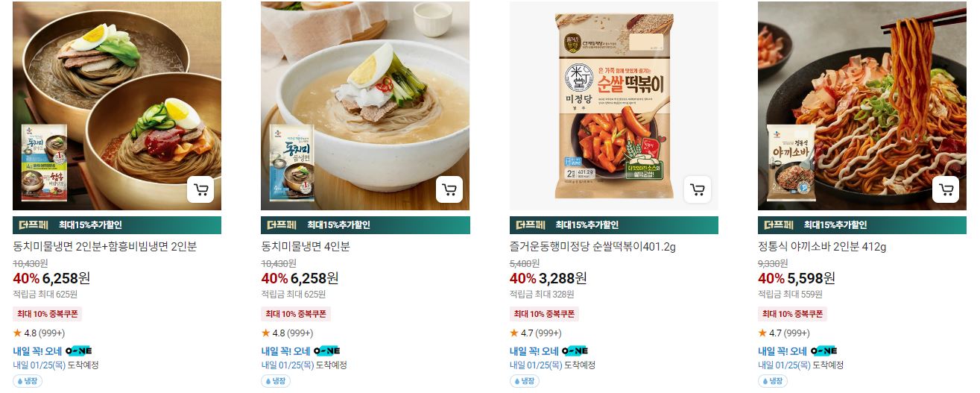This screenshot has width=980, height=393.
Task: Click the 더프레 최대15%추가할인 banner under 순쌀떡볶이
Action: 614,225
